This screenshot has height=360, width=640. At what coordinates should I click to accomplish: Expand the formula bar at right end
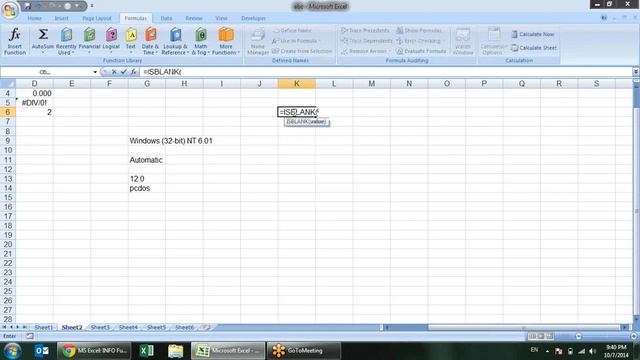point(636,72)
